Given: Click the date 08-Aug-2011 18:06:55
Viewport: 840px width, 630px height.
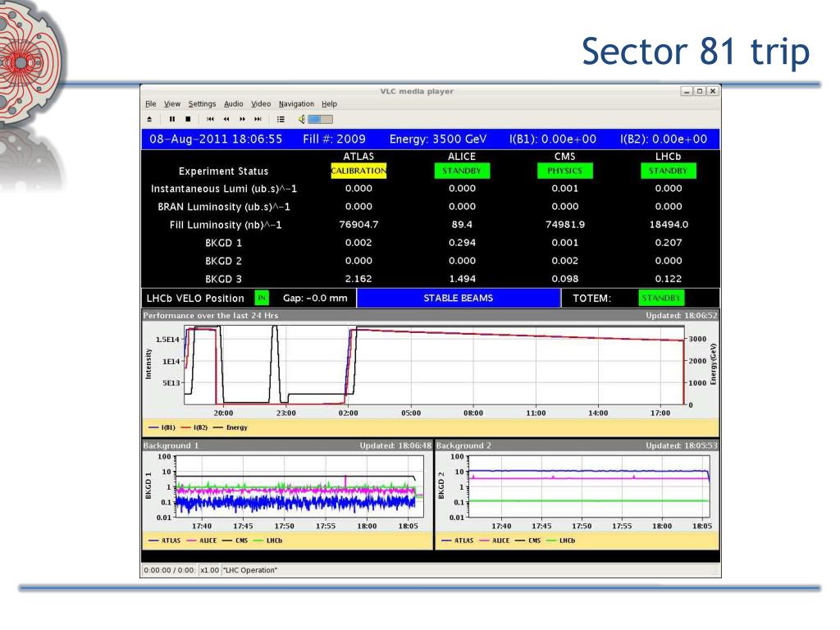Looking at the screenshot, I should (x=216, y=139).
